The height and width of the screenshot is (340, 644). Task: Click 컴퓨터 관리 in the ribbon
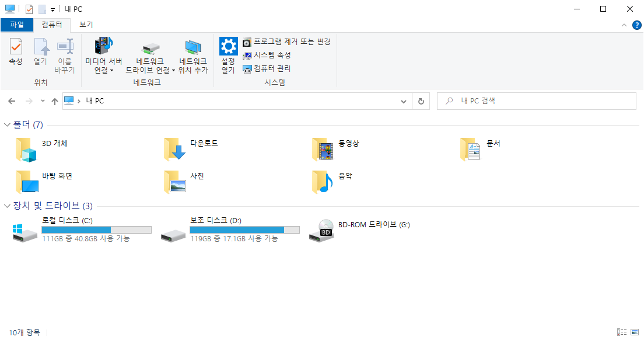click(267, 69)
